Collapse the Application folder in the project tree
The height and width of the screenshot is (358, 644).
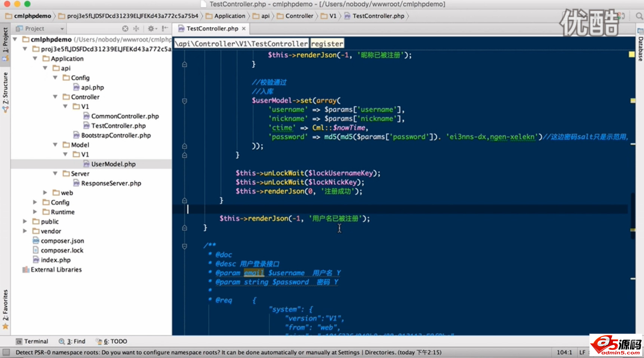pyautogui.click(x=35, y=58)
